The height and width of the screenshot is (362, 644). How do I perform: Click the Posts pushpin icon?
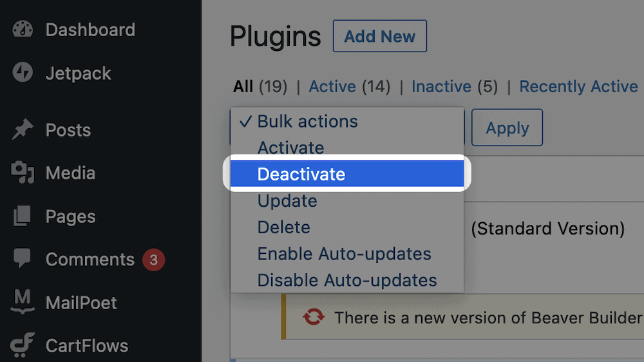[x=22, y=129]
